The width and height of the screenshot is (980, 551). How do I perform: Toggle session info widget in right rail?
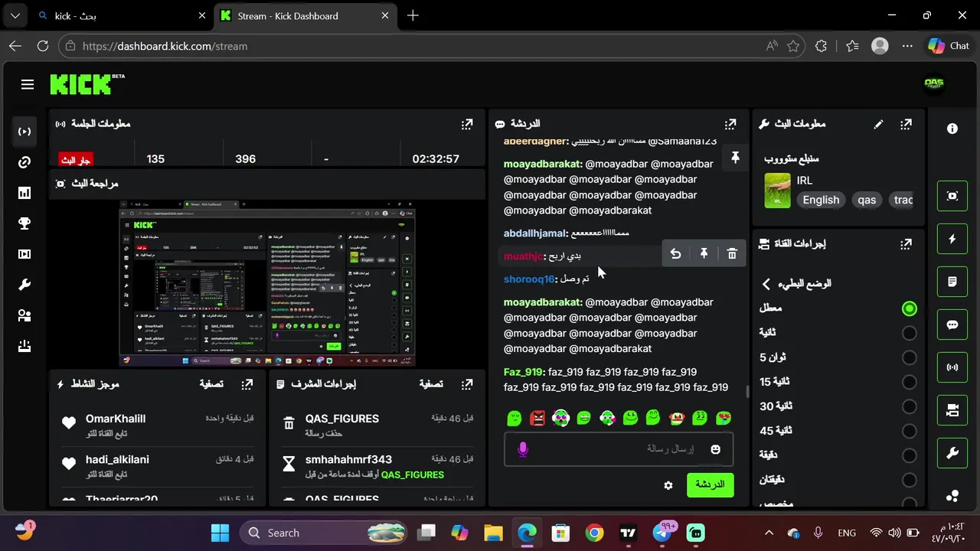point(952,367)
